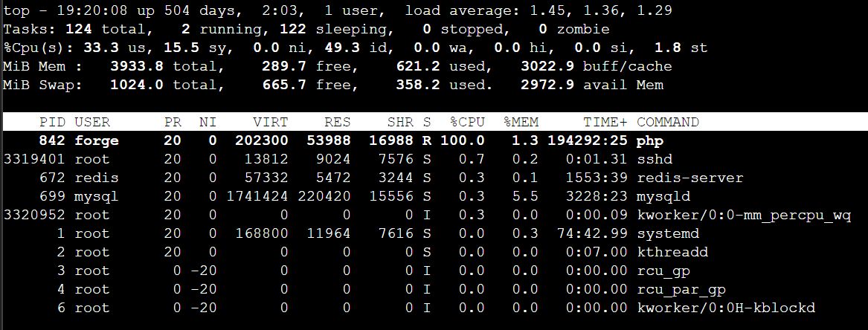Click swap free value 665.7

tap(284, 85)
